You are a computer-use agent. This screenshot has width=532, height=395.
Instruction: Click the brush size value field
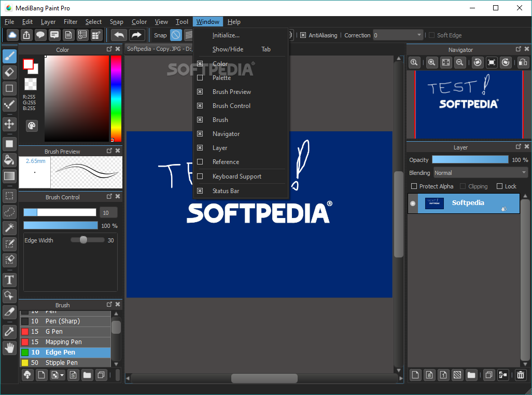click(108, 213)
